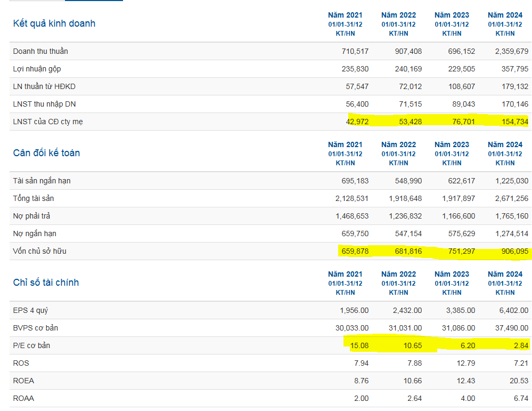Image resolution: width=532 pixels, height=411 pixels.
Task: Select 'Năm 2022' header in Cân đối kế toán
Action: [x=398, y=144]
